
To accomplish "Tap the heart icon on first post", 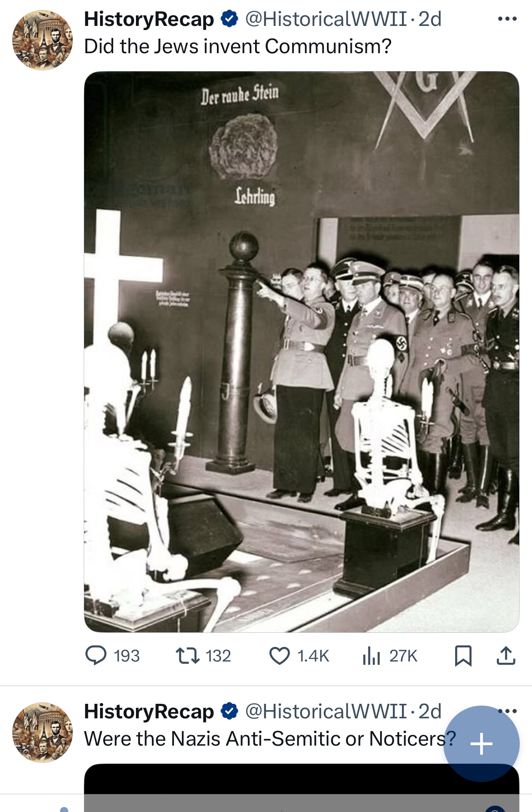I will tap(299, 656).
